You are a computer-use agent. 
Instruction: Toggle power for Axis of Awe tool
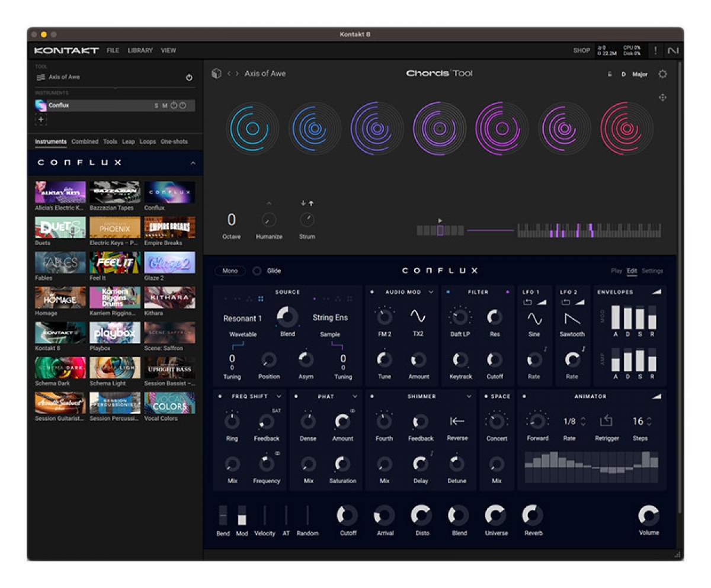click(189, 78)
